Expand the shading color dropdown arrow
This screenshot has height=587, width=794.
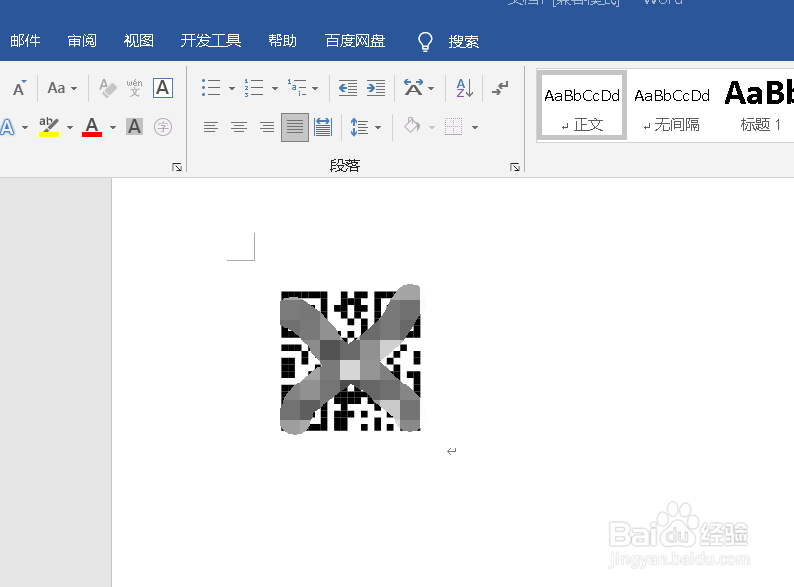point(432,127)
